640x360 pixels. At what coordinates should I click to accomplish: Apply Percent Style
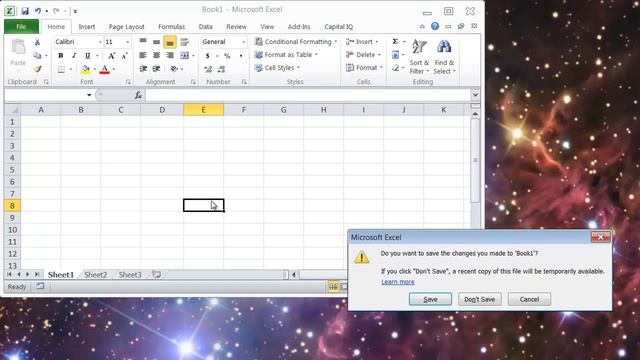(227, 56)
